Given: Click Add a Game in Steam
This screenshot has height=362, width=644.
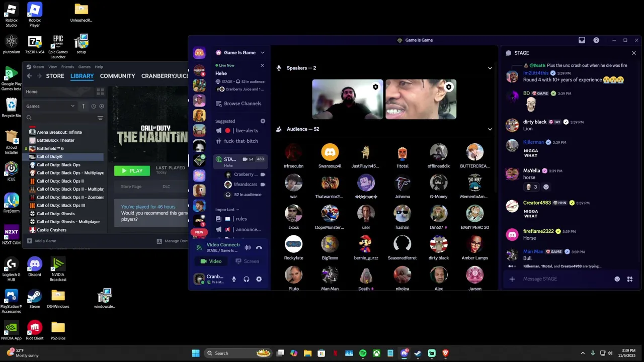Looking at the screenshot, I should [41, 241].
